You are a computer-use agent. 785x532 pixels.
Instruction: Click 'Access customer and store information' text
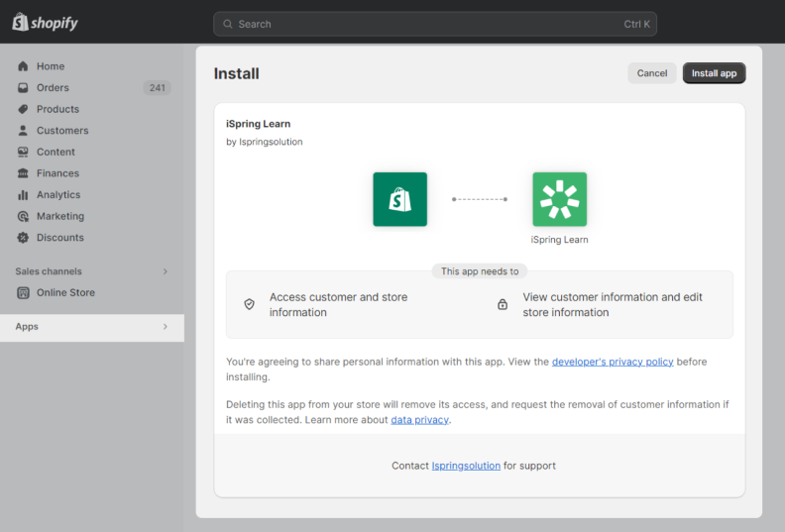pyautogui.click(x=338, y=304)
